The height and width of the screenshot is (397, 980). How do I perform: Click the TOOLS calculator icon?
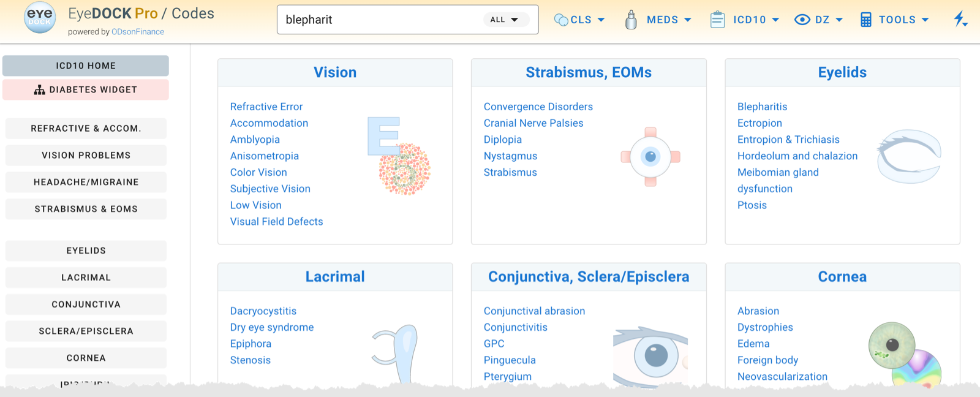tap(865, 20)
